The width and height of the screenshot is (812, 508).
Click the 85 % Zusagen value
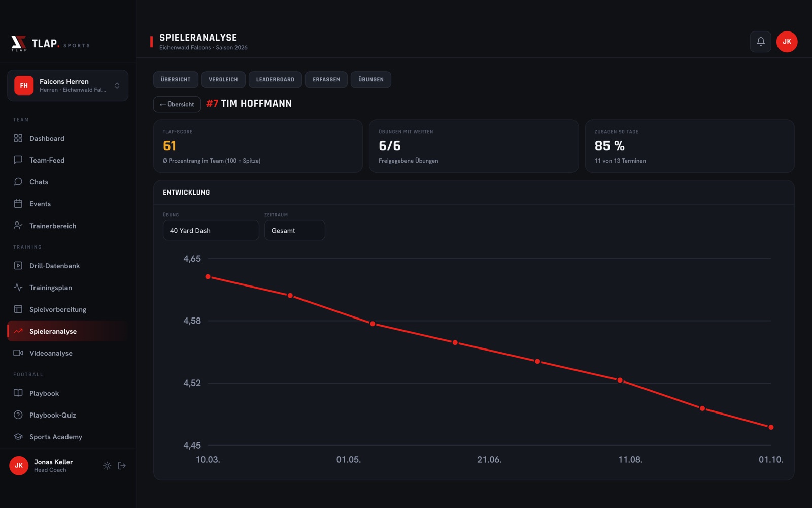click(610, 146)
